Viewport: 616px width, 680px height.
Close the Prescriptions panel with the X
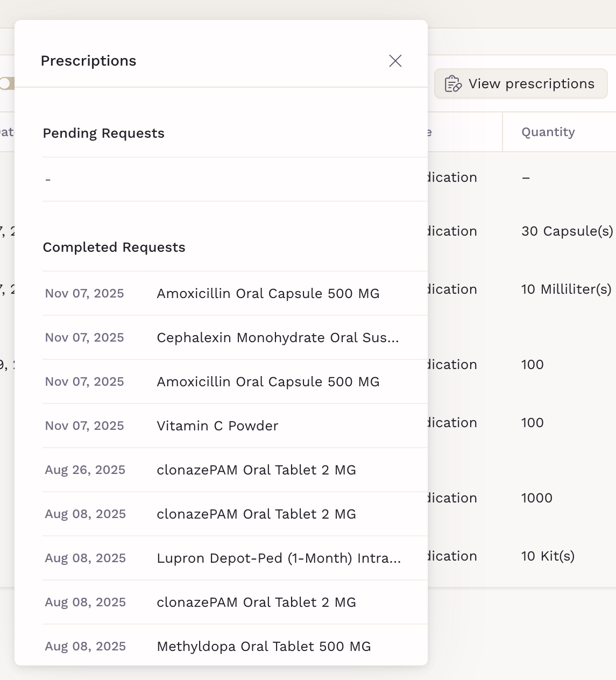click(x=395, y=61)
